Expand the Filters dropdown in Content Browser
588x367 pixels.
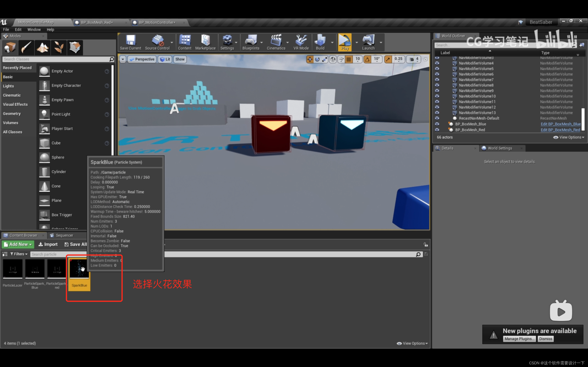[x=19, y=254]
